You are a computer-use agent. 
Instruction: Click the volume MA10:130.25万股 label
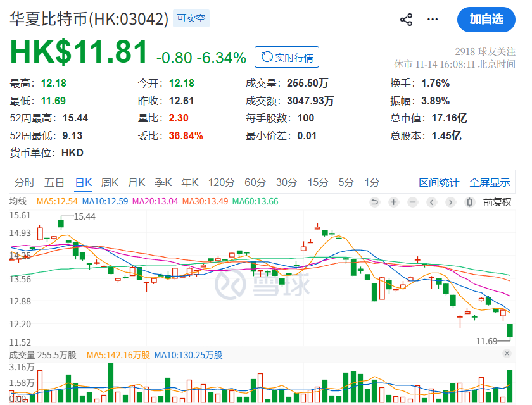click(x=188, y=355)
